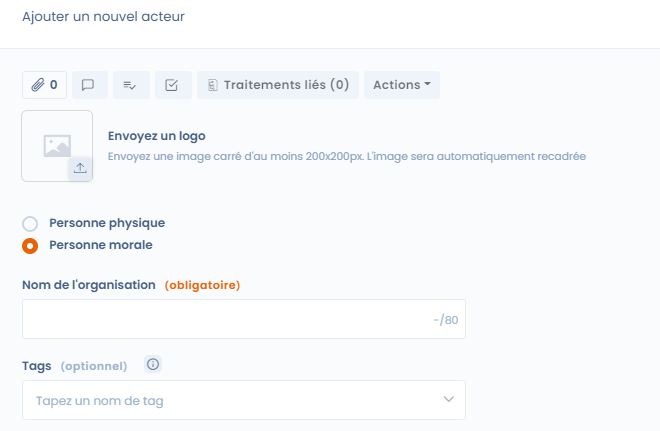Viewport: 660px width, 431px height.
Task: Focus the Nom de l'organisation text field
Action: (x=225, y=320)
